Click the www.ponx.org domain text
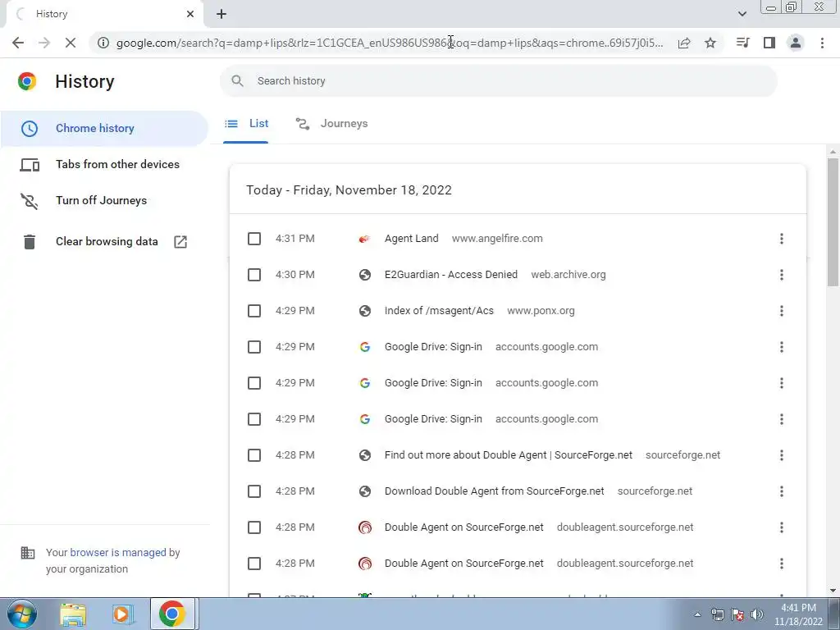This screenshot has height=630, width=840. pyautogui.click(x=541, y=311)
